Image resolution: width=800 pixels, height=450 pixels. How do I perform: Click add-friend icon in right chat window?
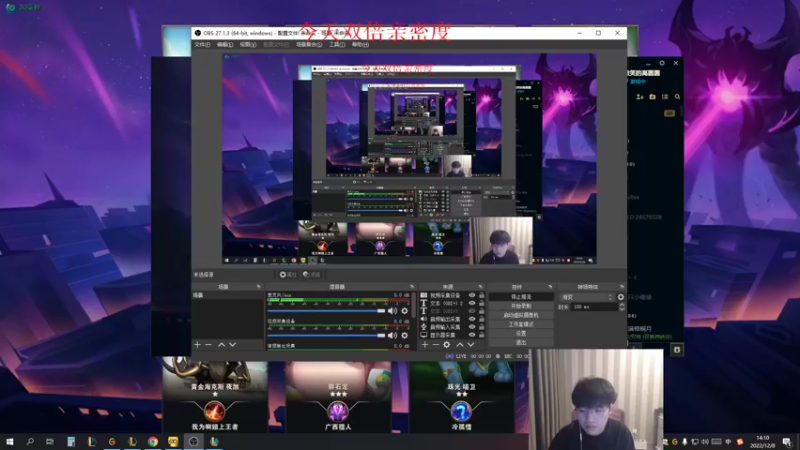tap(640, 96)
